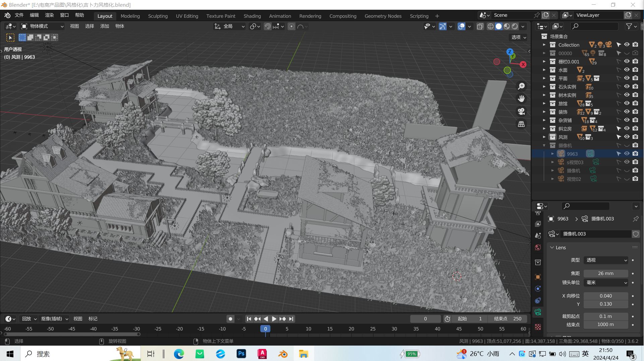Hide the 水面 collection with eye icon
The height and width of the screenshot is (361, 644).
tap(627, 70)
